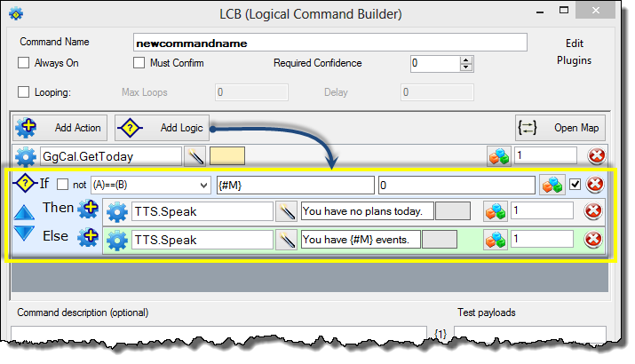Viewport: 635px width, 364px height.
Task: Click the 'You have {#M} events.' field
Action: tap(361, 240)
